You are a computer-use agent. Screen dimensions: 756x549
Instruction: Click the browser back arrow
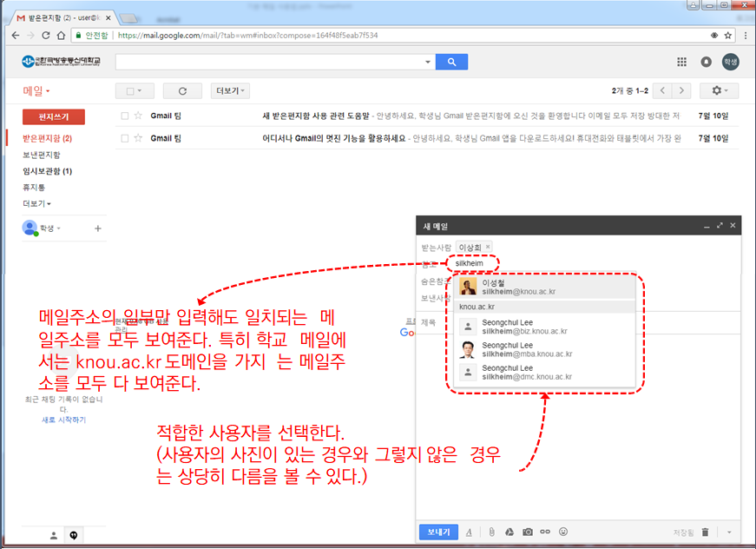[x=16, y=36]
